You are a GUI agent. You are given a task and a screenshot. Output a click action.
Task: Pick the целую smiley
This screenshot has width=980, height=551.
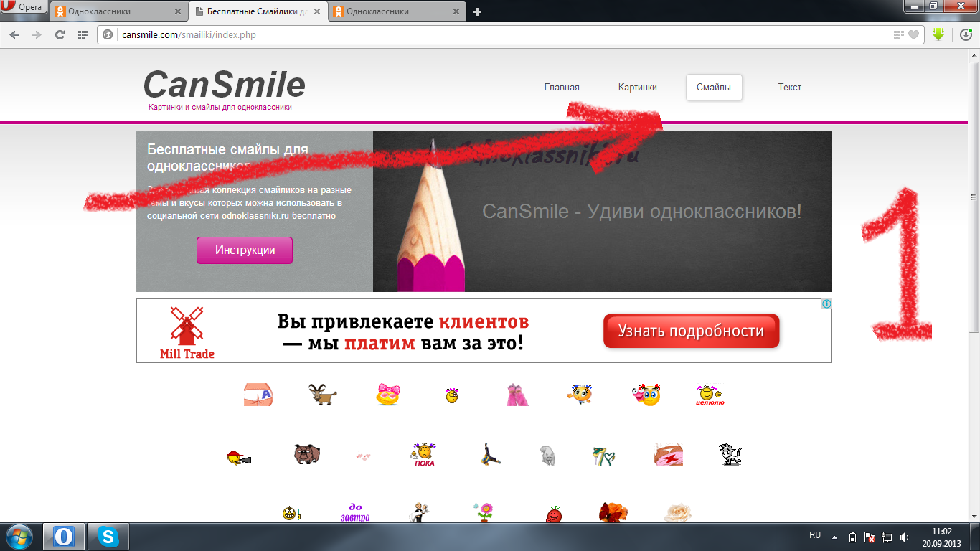[710, 395]
